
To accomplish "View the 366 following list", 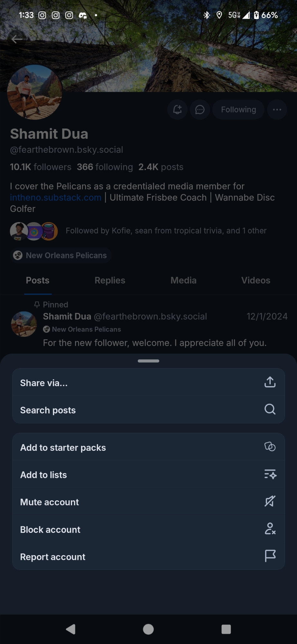I will [x=105, y=167].
